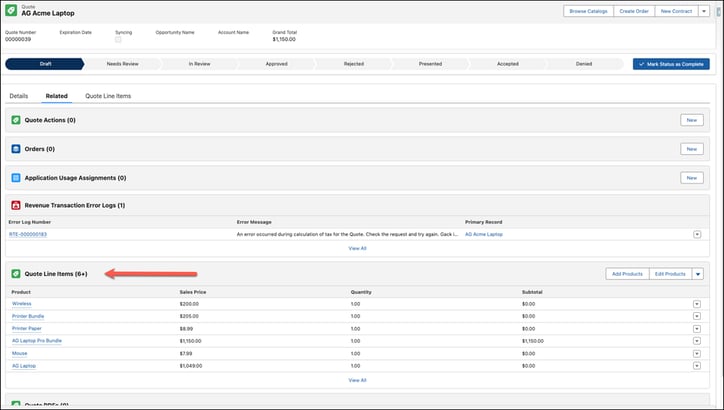Screen dimensions: 724x410
Task: Open the Printer Bundle product link
Action: [28, 316]
